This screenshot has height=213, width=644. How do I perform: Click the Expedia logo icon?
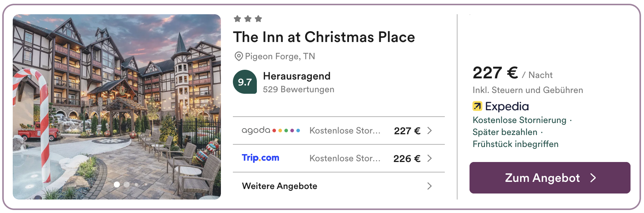477,106
